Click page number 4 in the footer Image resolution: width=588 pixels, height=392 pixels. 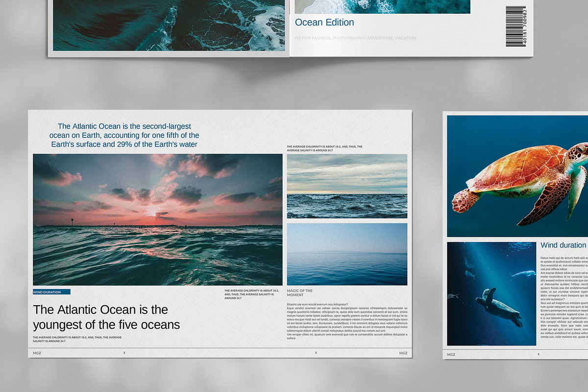click(538, 354)
